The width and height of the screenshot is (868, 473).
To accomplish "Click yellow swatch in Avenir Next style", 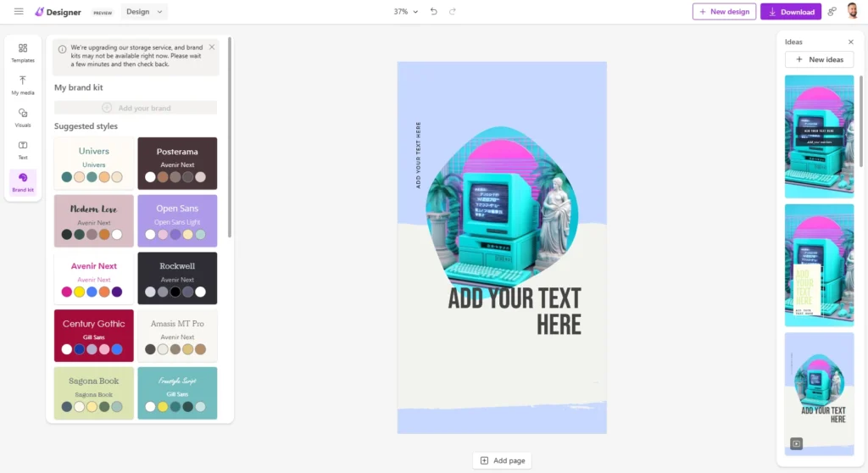I will tap(79, 292).
